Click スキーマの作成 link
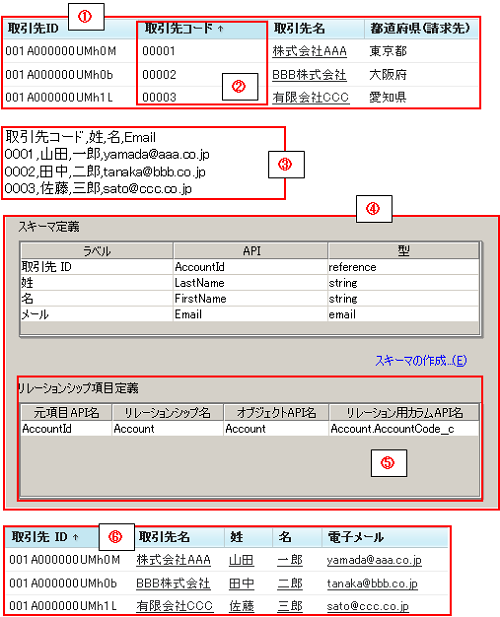This screenshot has height=617, width=500. click(421, 360)
